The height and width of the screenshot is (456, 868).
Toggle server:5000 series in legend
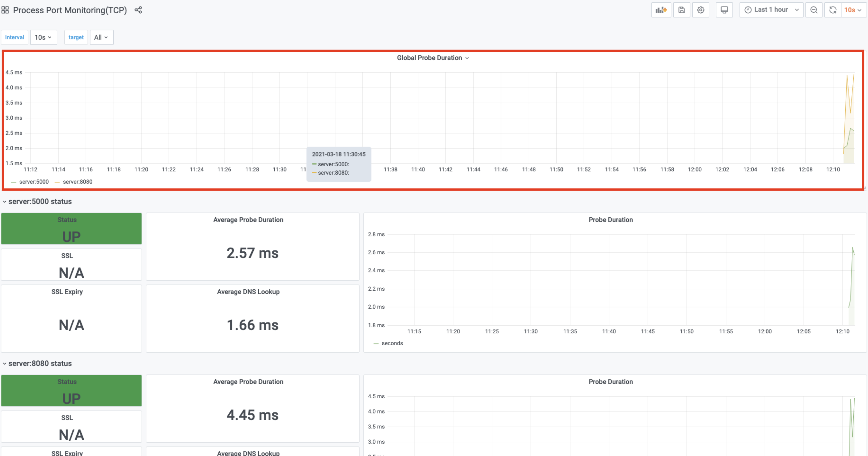coord(34,182)
